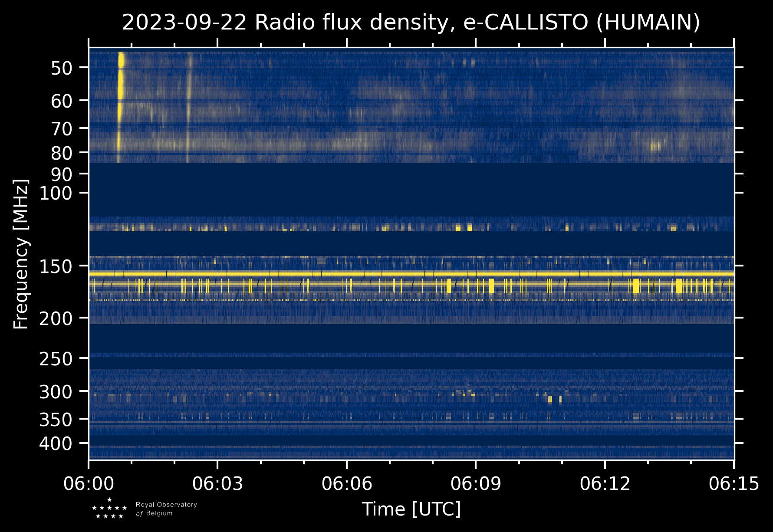773x532 pixels.
Task: Click the 06:15 time axis label
Action: (x=734, y=483)
